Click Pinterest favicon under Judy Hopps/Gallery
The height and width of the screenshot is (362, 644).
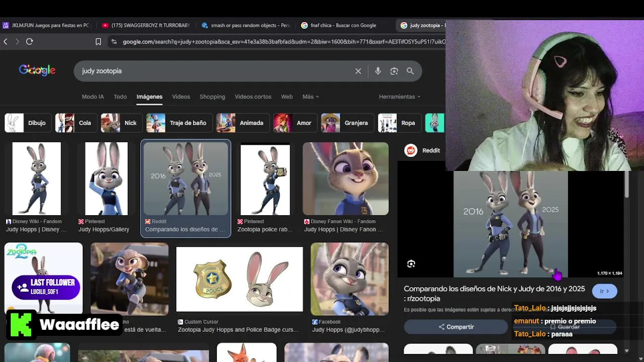pos(81,221)
